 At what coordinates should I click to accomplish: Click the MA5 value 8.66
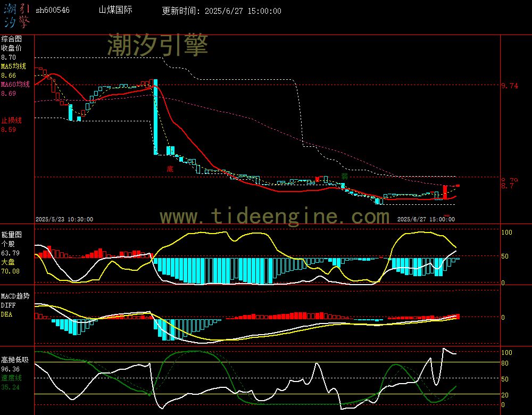point(9,76)
